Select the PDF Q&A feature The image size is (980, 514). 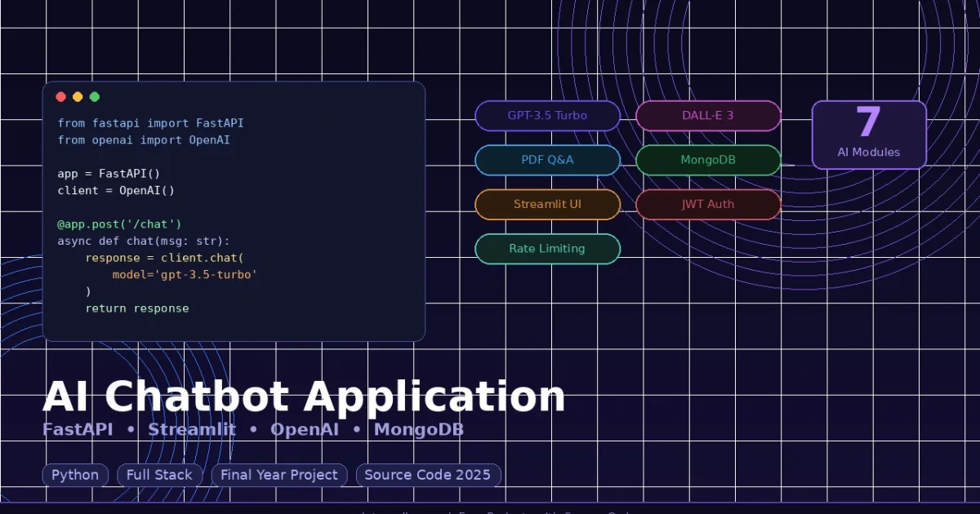547,160
